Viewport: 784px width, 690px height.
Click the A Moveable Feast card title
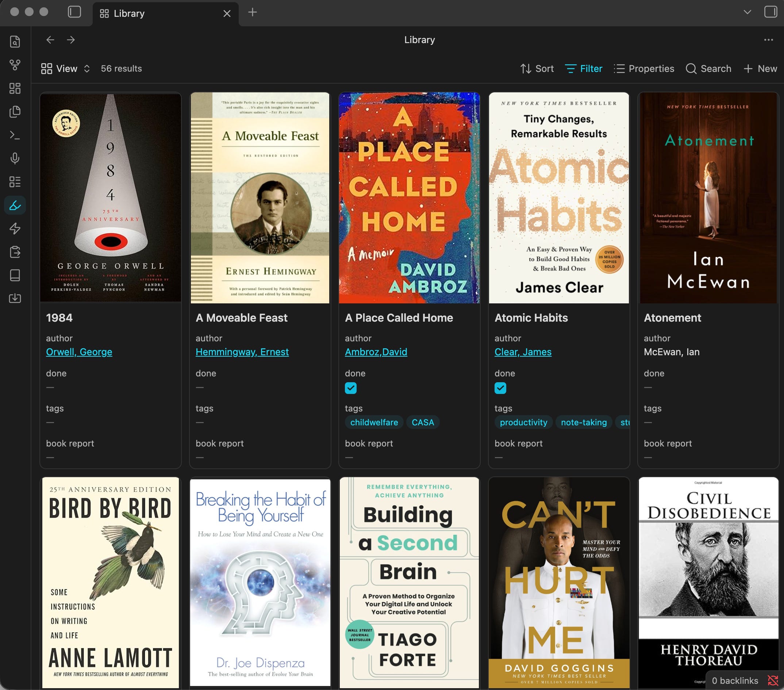pos(241,318)
